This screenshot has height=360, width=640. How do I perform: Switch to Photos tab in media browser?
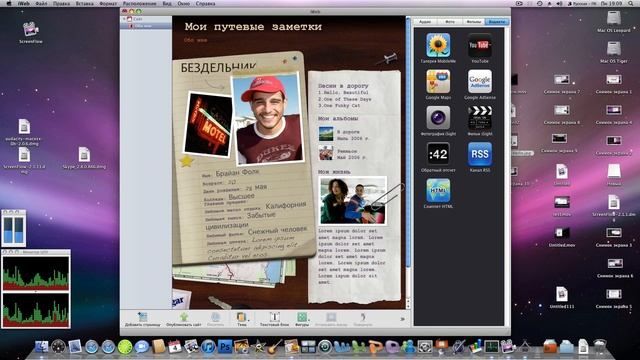[449, 22]
